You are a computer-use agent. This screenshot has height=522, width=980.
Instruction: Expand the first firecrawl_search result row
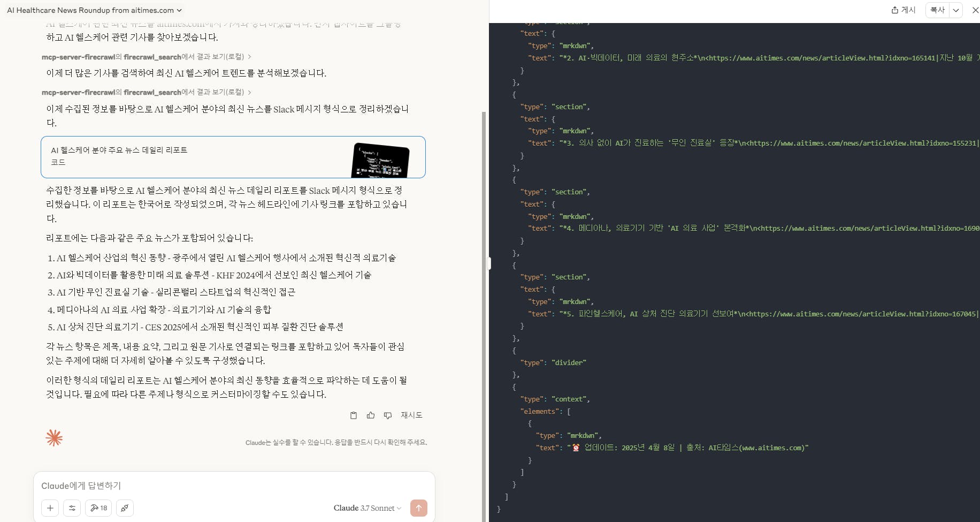[147, 57]
